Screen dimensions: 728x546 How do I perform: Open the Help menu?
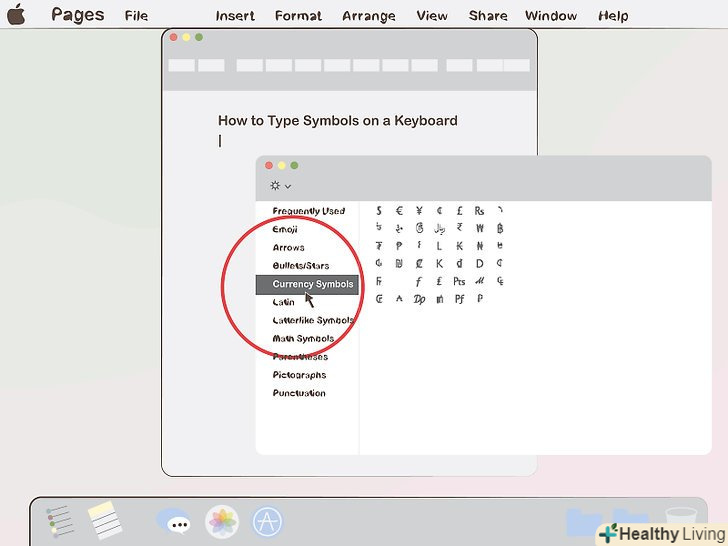coord(613,16)
